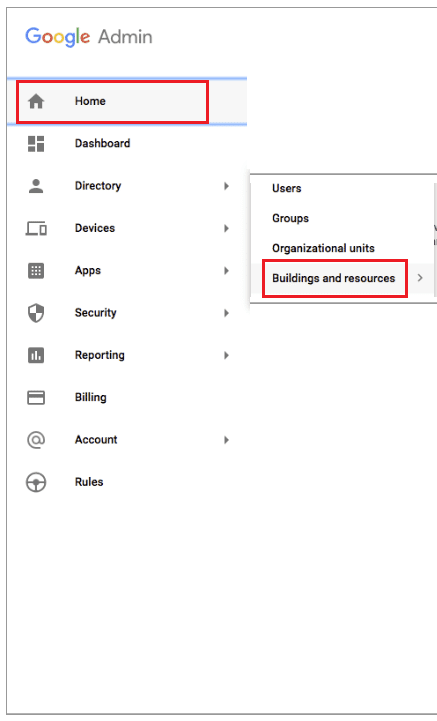Choose Groups in Directory submenu
Image resolution: width=437 pixels, height=721 pixels.
pos(290,218)
